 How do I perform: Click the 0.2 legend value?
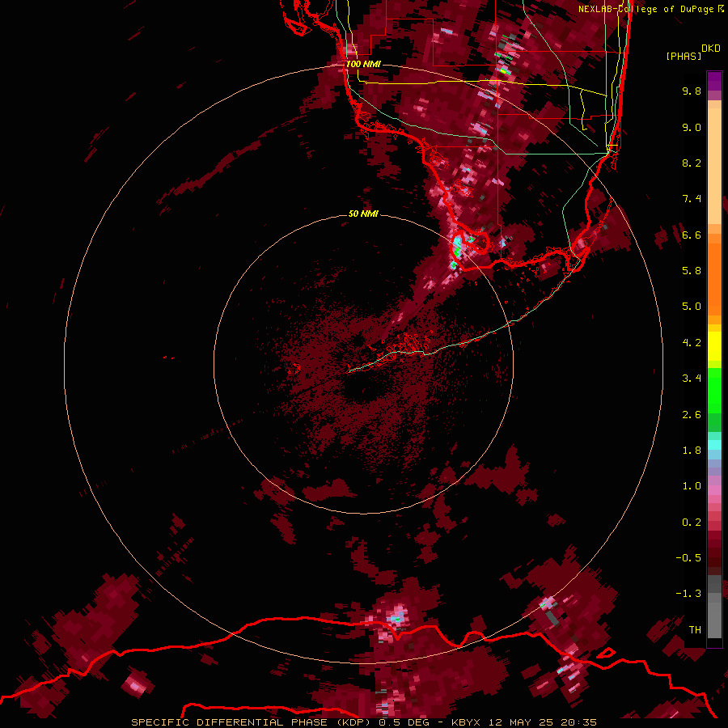coord(692,523)
